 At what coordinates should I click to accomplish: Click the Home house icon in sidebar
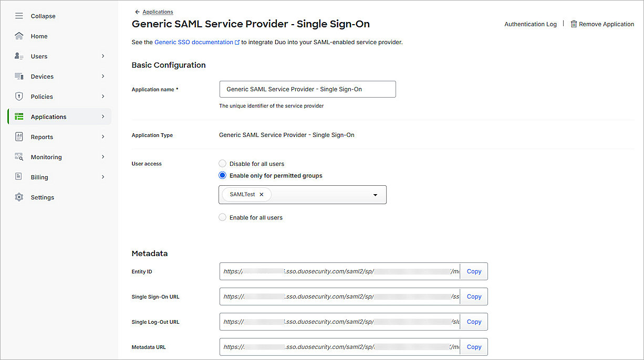click(x=19, y=36)
